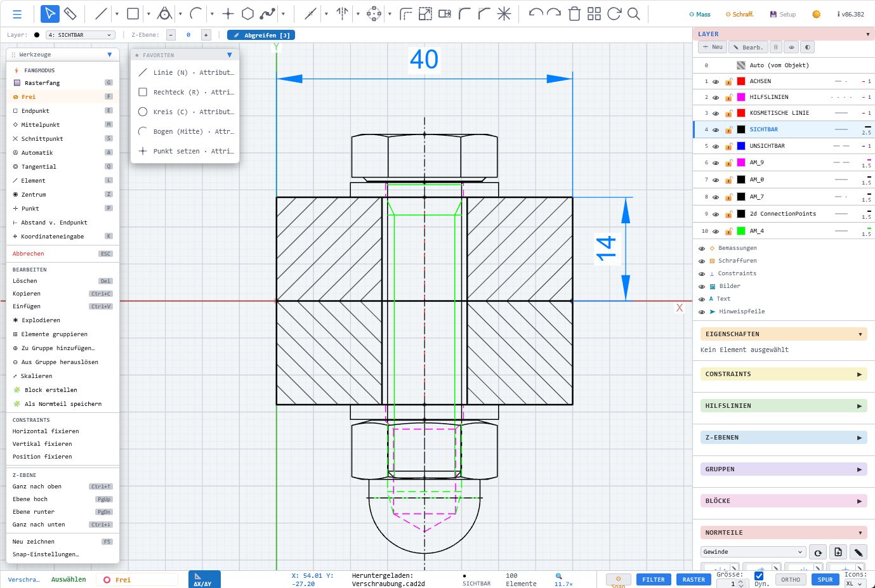
Task: Select the measuring tape tool
Action: [x=70, y=13]
